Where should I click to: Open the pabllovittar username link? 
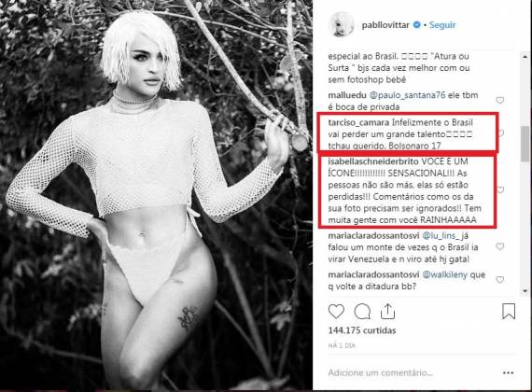pos(385,25)
